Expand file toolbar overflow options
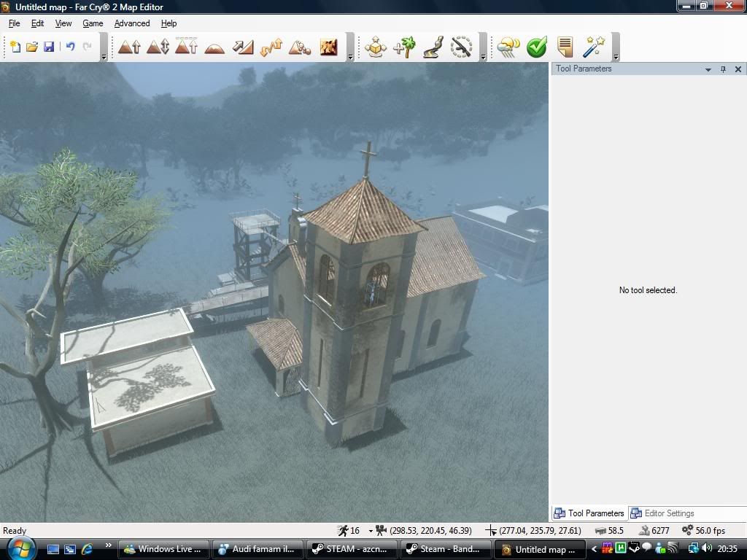This screenshot has width=747, height=560. coord(104,57)
